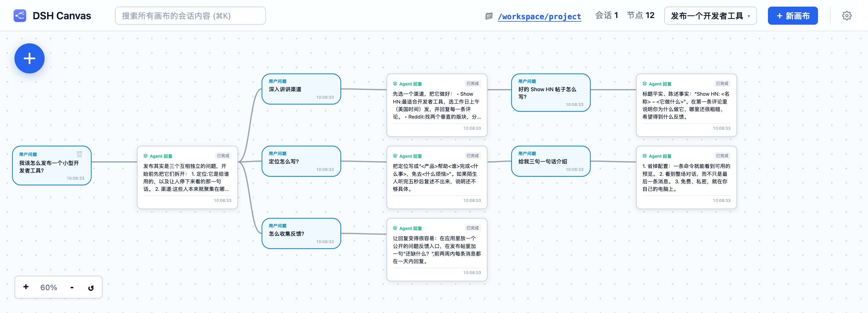Open the 发布一个开发者工具 canvas dropdown
The image size is (868, 313).
point(710,15)
